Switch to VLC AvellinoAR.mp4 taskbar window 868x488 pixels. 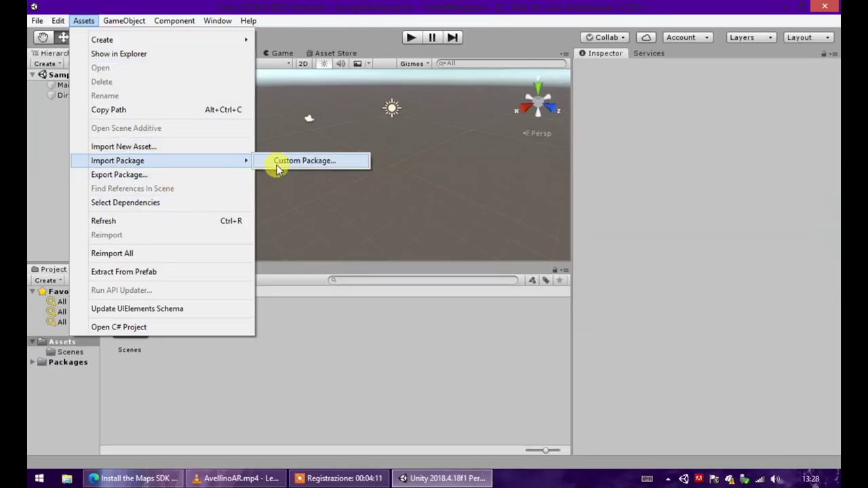click(x=236, y=479)
